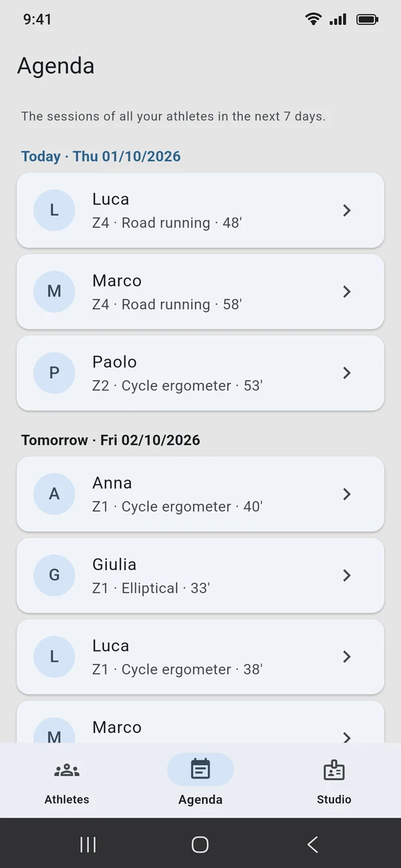Switch to the Athletes tab label

click(x=67, y=799)
